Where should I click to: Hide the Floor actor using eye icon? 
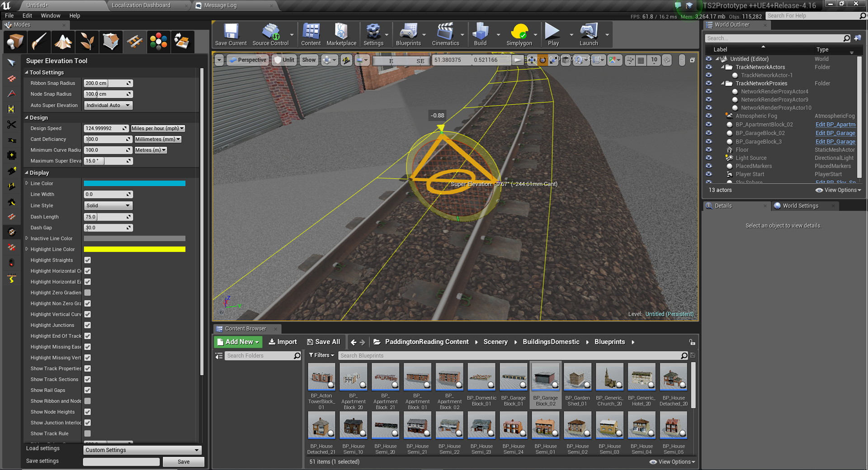[x=708, y=150]
